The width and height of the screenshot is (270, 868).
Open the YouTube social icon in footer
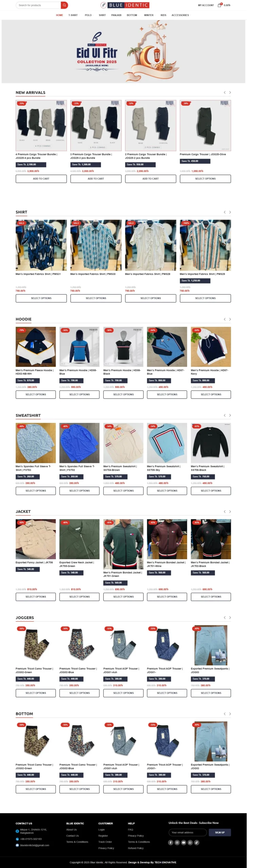pyautogui.click(x=183, y=842)
